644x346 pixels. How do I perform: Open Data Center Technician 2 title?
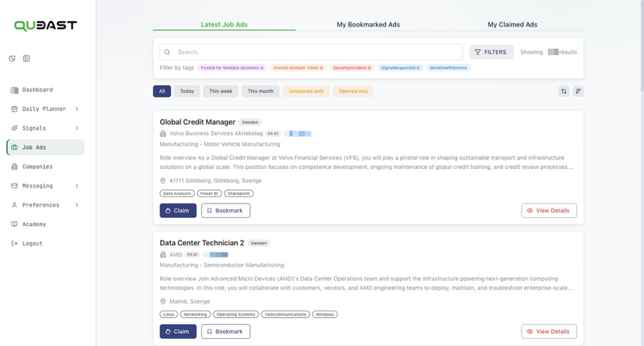coord(202,243)
